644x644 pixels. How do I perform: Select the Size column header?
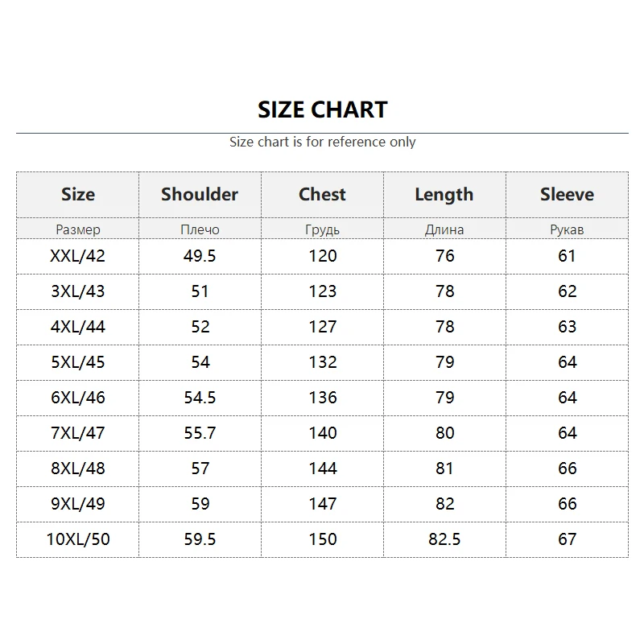78,195
